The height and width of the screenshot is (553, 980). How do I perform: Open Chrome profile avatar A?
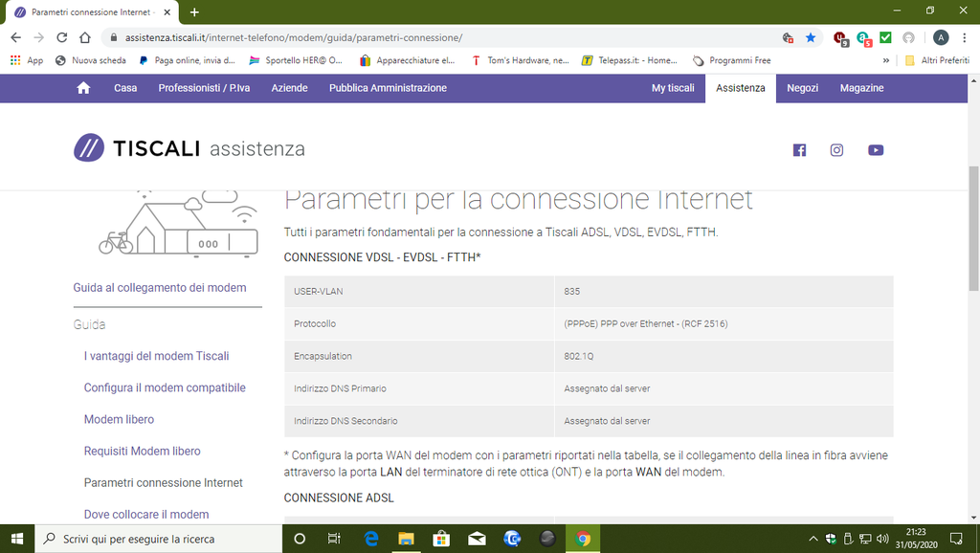click(x=941, y=37)
